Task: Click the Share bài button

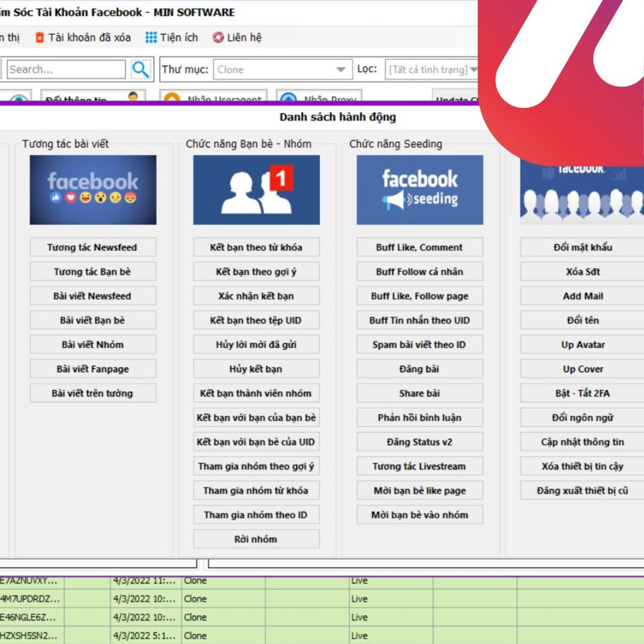Action: click(420, 393)
